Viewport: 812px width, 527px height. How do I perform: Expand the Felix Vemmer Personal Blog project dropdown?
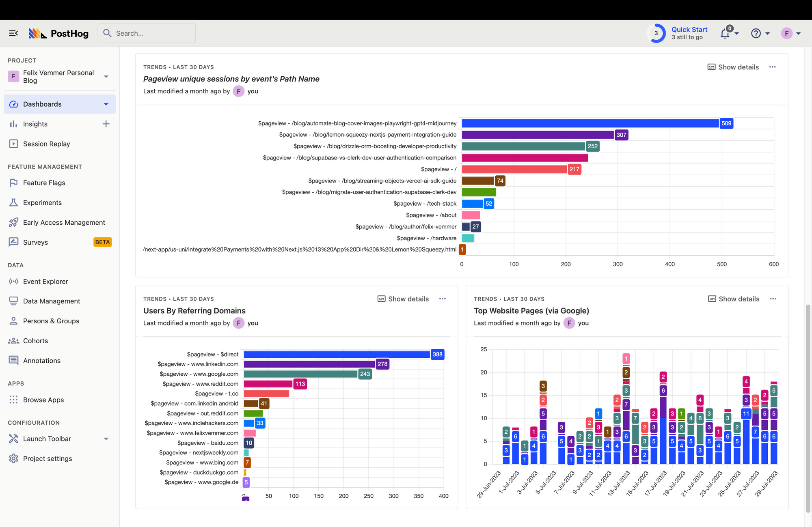click(x=106, y=76)
